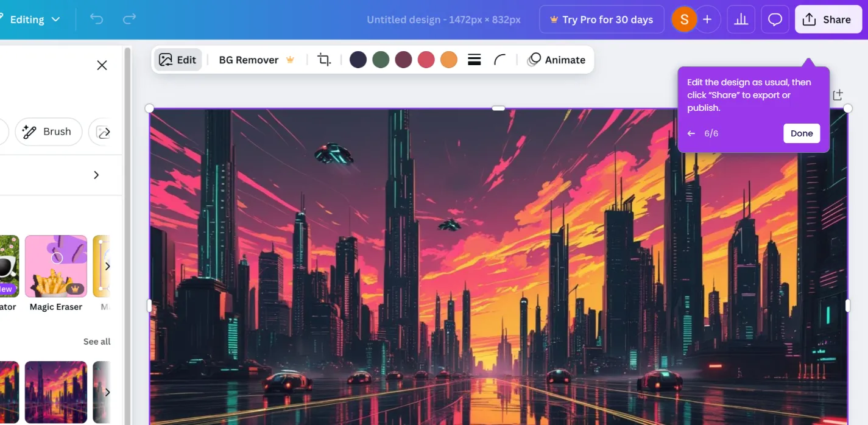The height and width of the screenshot is (425, 868).
Task: Show more filter thumbnails arrow
Action: pos(107,392)
